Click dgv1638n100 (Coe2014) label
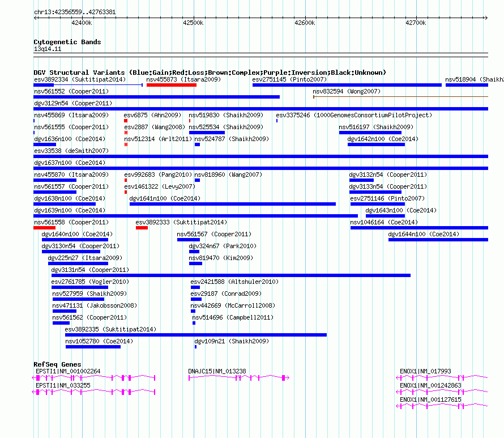This screenshot has width=504, height=438. pyautogui.click(x=70, y=198)
